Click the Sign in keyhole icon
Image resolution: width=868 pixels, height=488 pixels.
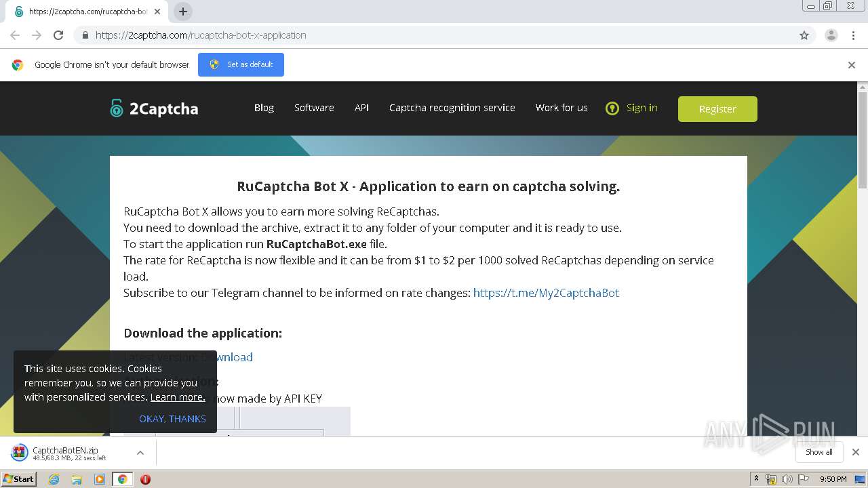612,108
